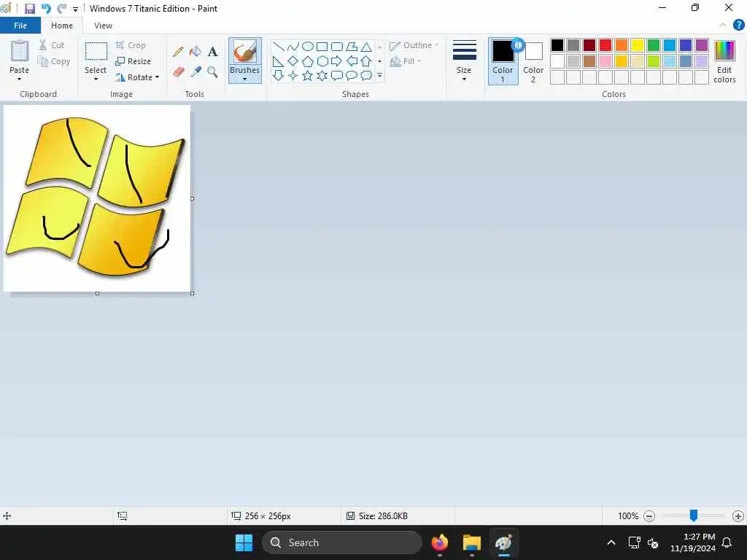
Task: Click the Edit colors button
Action: (724, 61)
